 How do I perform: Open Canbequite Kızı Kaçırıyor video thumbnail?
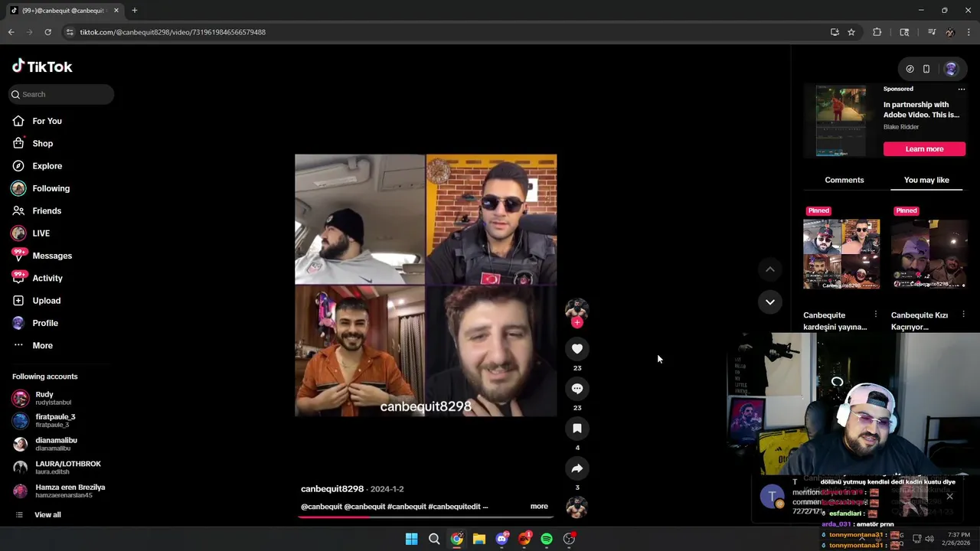click(929, 254)
